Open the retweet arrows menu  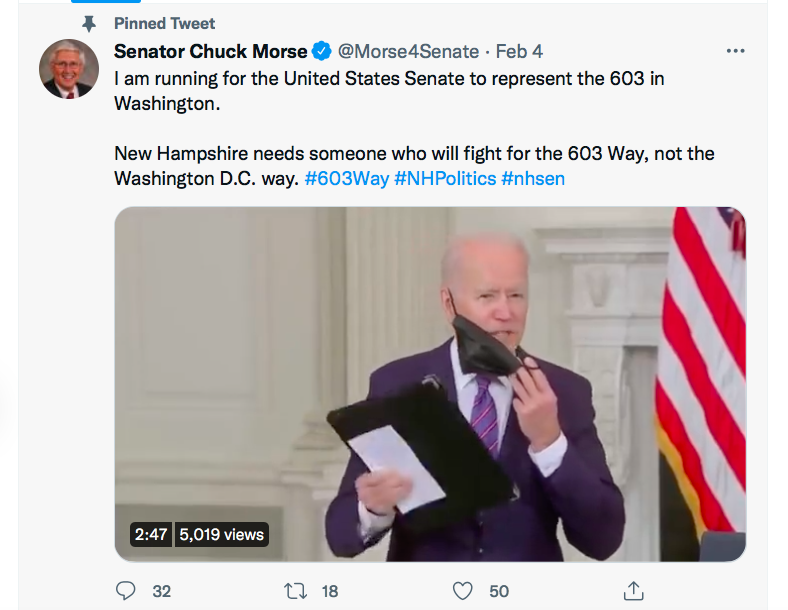295,591
